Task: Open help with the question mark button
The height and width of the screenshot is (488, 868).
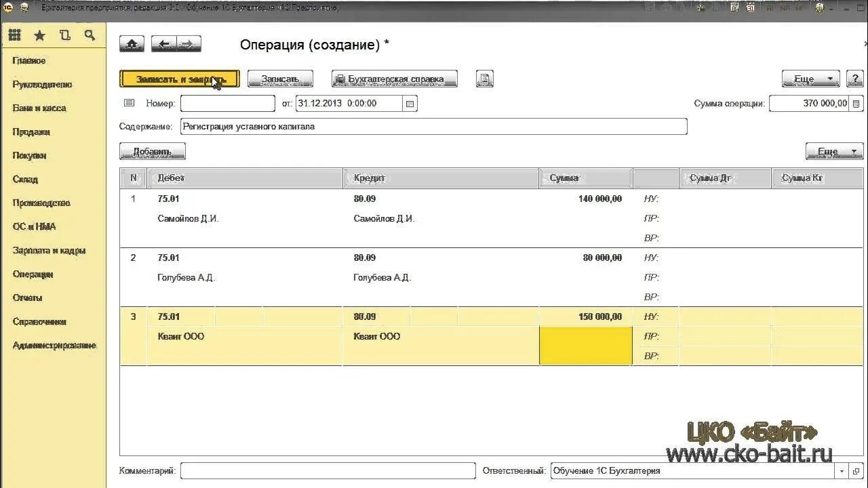Action: (x=855, y=79)
